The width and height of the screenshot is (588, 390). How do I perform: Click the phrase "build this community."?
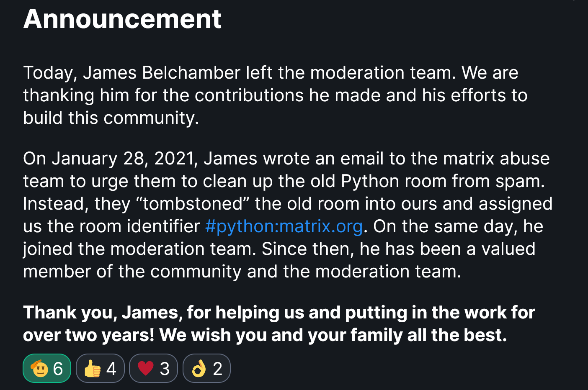111,118
